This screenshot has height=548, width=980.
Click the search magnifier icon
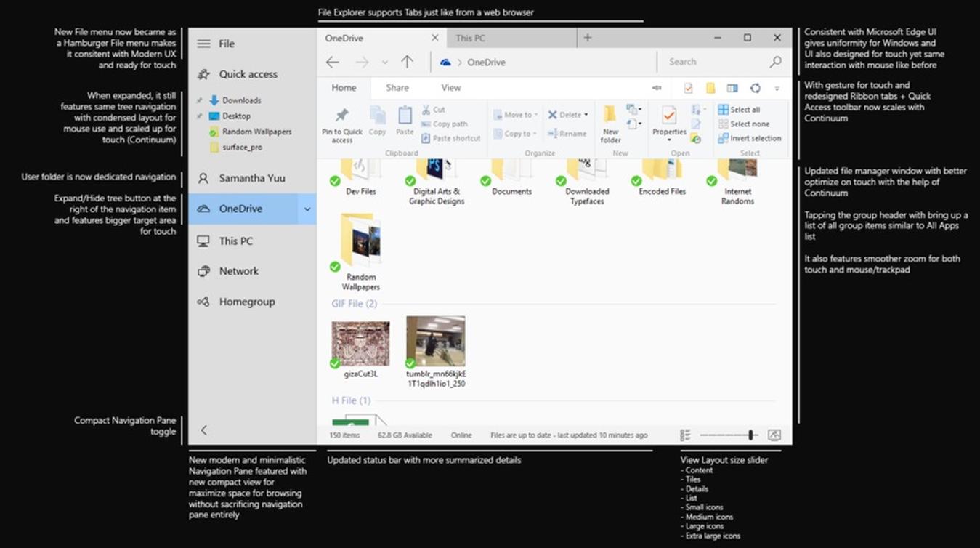776,62
